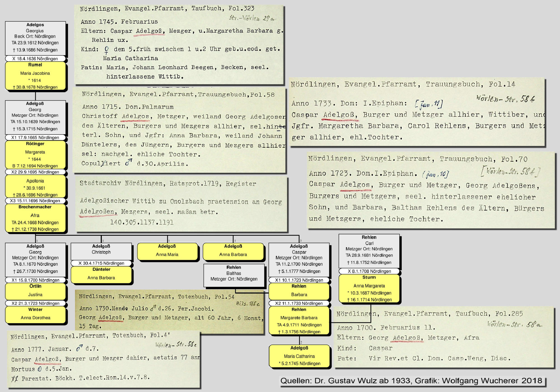Select the Afra Brechenmacher box
The width and height of the screenshot is (560, 392).
pyautogui.click(x=35, y=218)
